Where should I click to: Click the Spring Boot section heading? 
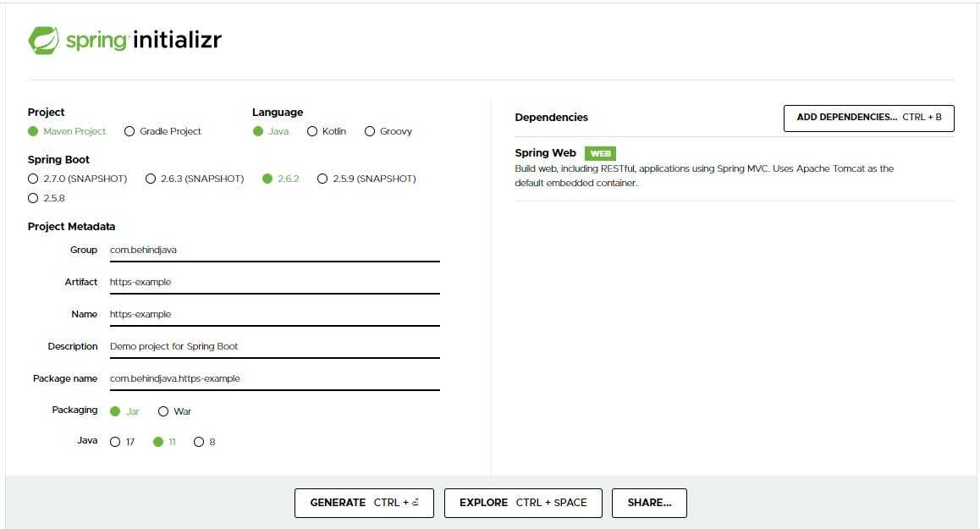click(x=58, y=159)
